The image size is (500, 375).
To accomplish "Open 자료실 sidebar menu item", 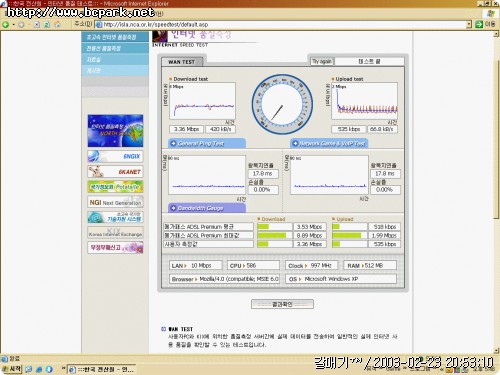I will pyautogui.click(x=115, y=59).
